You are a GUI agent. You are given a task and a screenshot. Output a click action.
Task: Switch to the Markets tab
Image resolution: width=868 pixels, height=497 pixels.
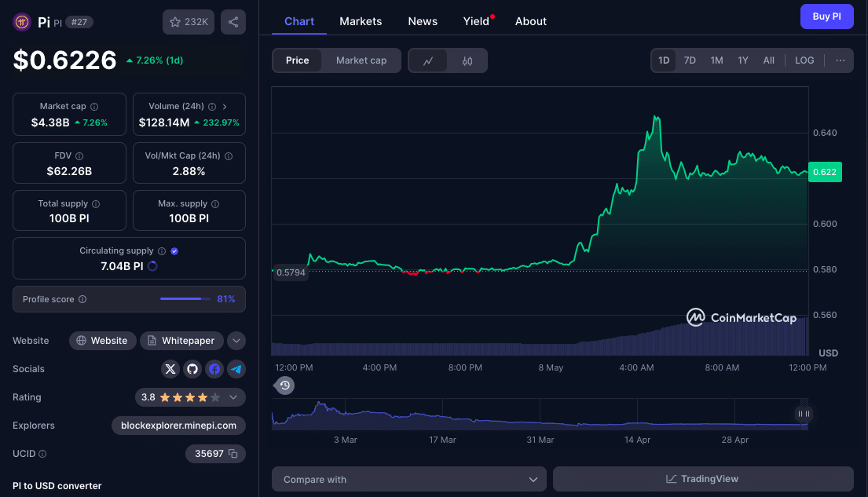pos(361,21)
